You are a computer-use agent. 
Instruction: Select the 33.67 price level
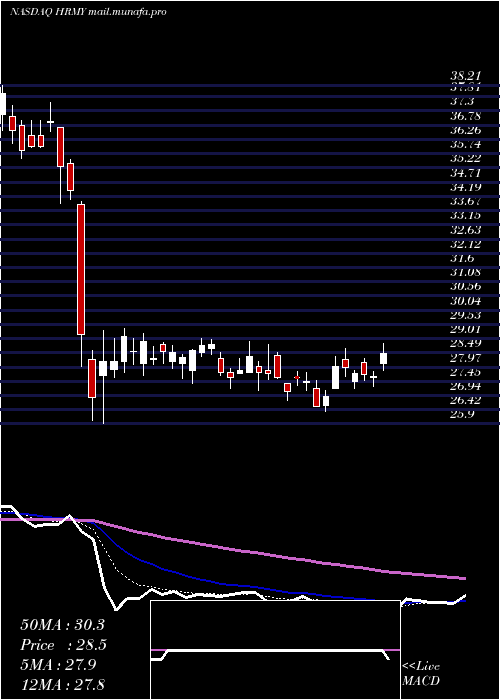465,201
